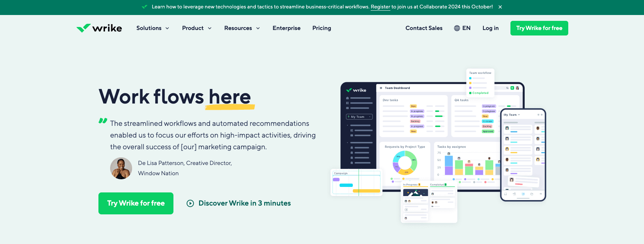
Task: Click the Log in link
Action: point(490,28)
